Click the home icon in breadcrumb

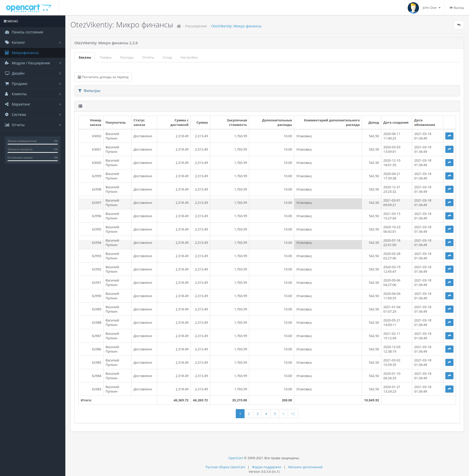coord(179,26)
